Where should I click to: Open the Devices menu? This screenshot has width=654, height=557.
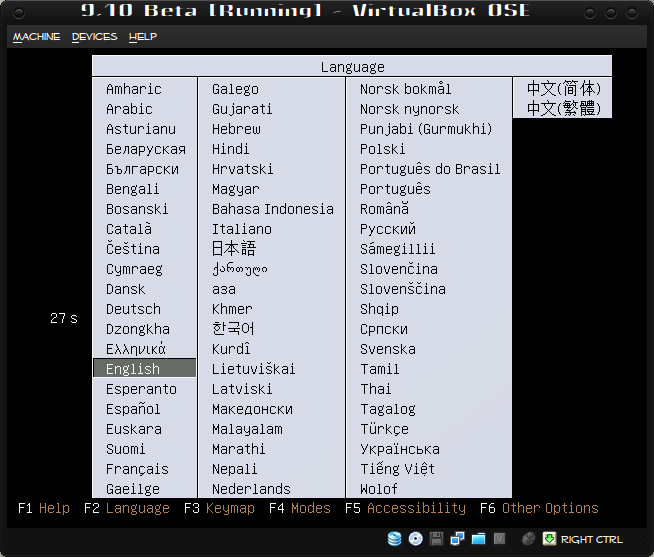point(94,37)
